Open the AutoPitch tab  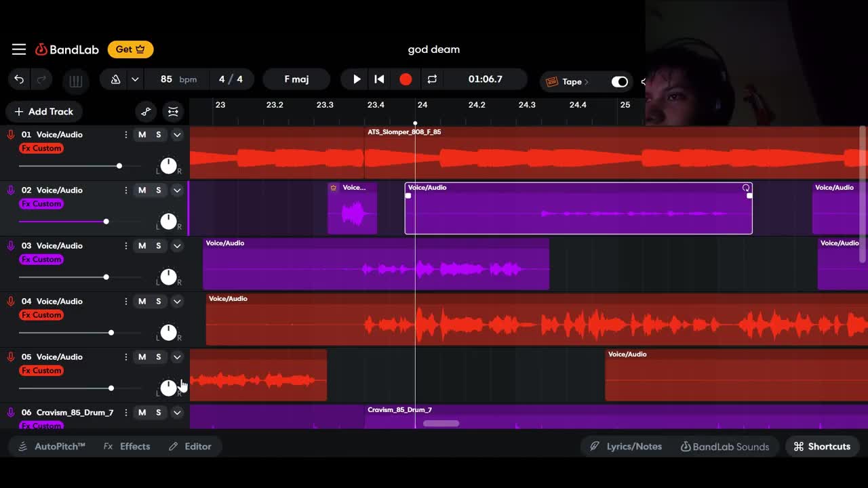click(x=52, y=447)
